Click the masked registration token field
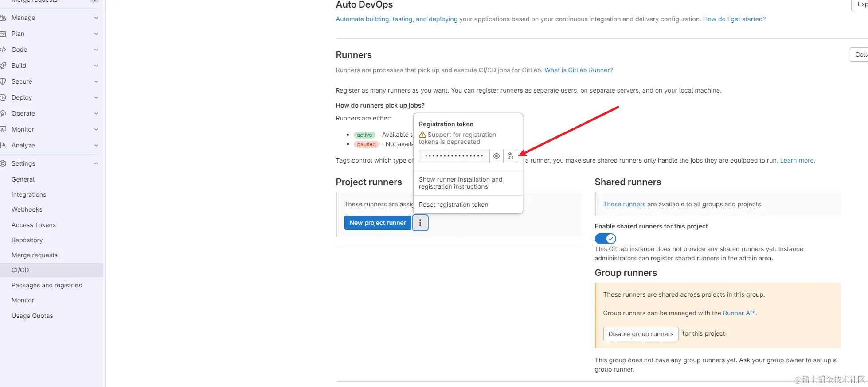The image size is (868, 387). [x=454, y=156]
